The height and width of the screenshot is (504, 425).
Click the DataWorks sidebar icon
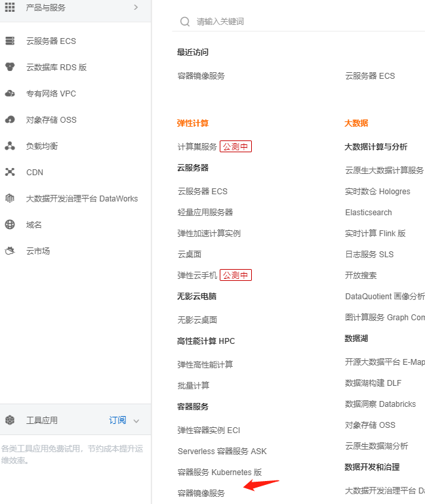pyautogui.click(x=10, y=198)
